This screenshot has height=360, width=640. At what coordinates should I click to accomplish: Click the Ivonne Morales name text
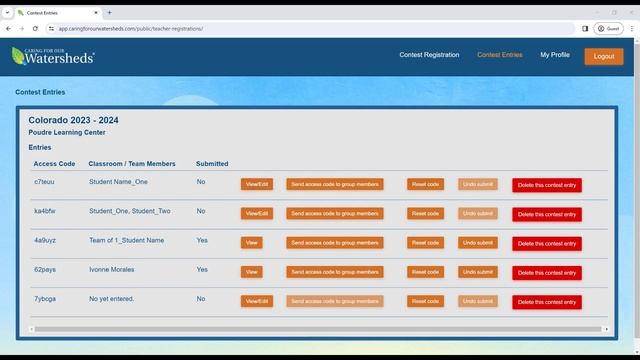[111, 269]
